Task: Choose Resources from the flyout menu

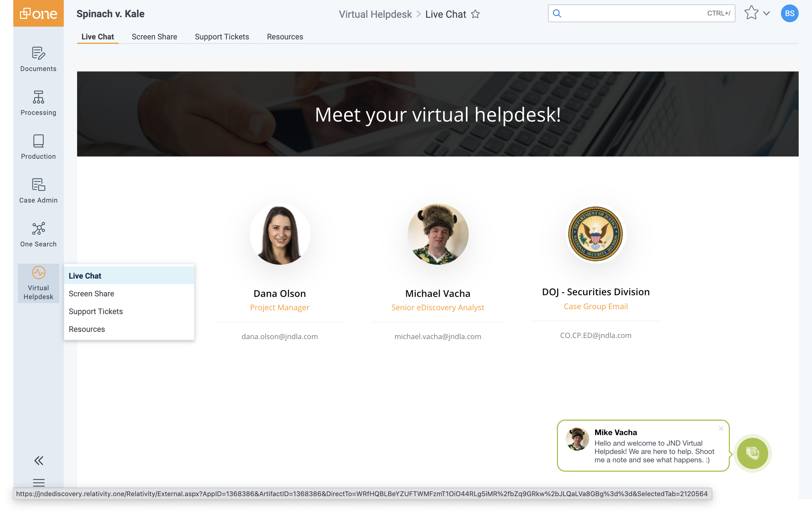Action: point(87,329)
